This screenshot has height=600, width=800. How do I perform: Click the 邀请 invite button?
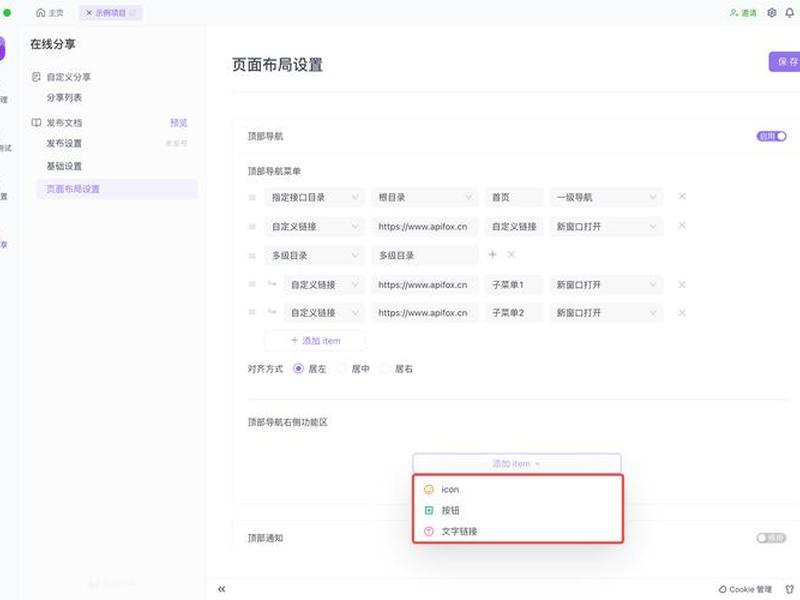point(743,13)
